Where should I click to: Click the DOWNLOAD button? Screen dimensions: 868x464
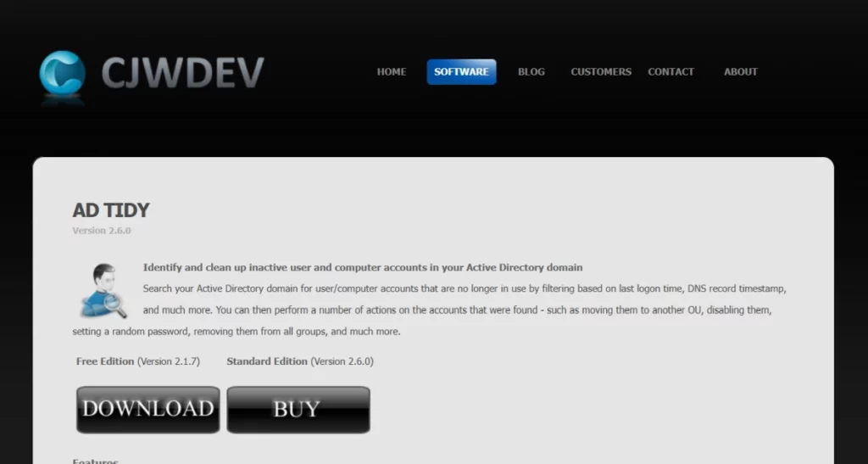(x=147, y=410)
